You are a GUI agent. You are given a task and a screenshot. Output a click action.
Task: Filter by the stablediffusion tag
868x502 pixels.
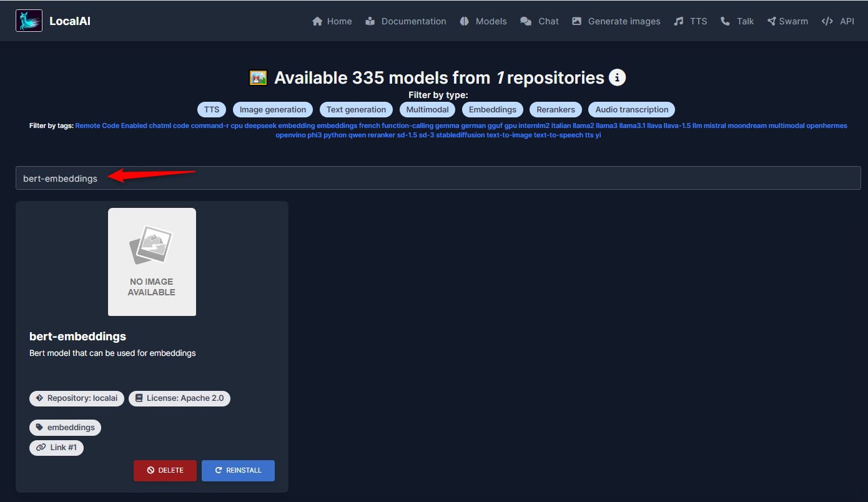460,135
